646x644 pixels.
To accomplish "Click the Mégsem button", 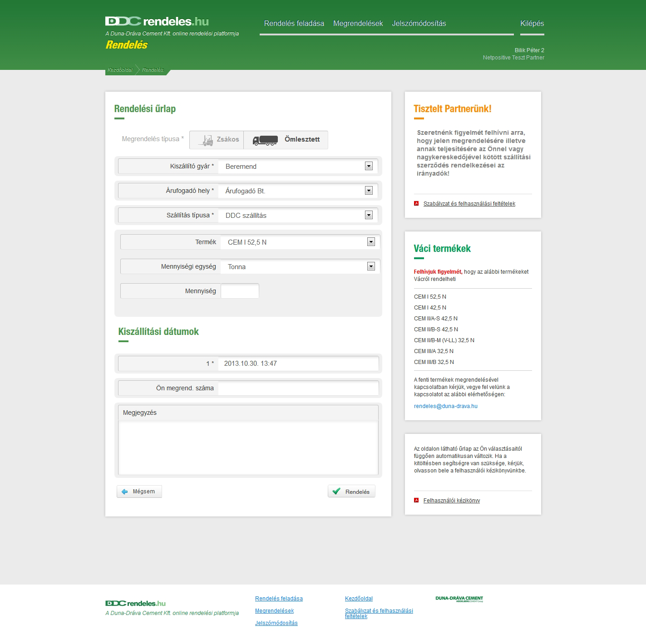I will point(139,492).
